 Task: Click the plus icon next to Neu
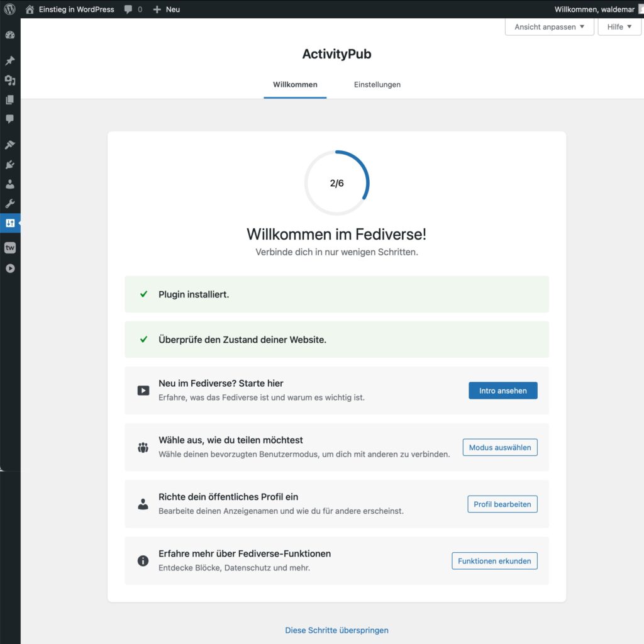tap(157, 9)
